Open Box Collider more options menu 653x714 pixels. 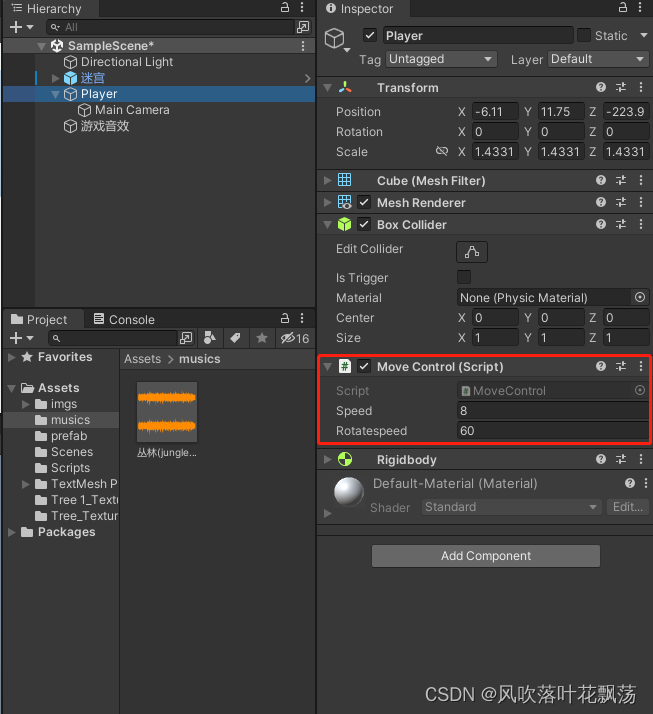641,224
